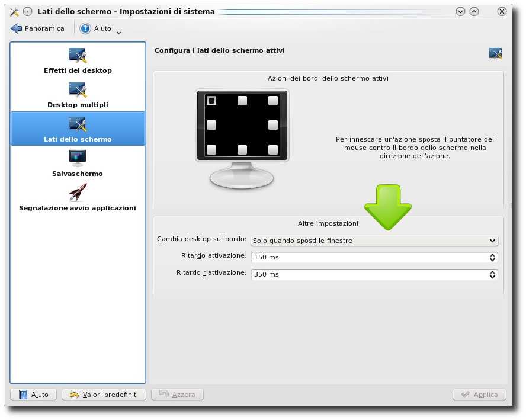526x420 pixels.
Task: Open Salvaschermo monitor icon
Action: 78,158
